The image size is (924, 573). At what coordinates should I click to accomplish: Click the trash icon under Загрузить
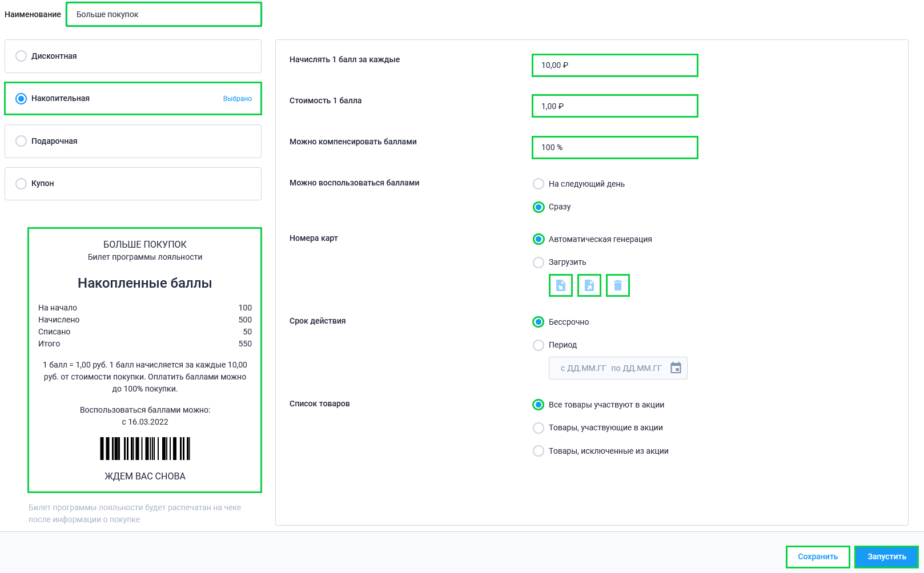tap(618, 285)
